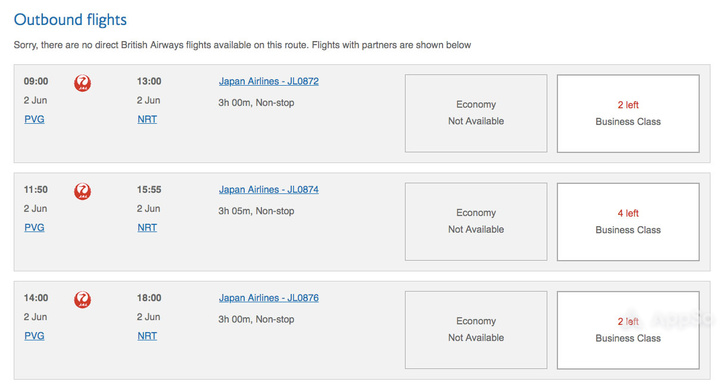Open the PVG airport link for the 11:50 departure

34,228
